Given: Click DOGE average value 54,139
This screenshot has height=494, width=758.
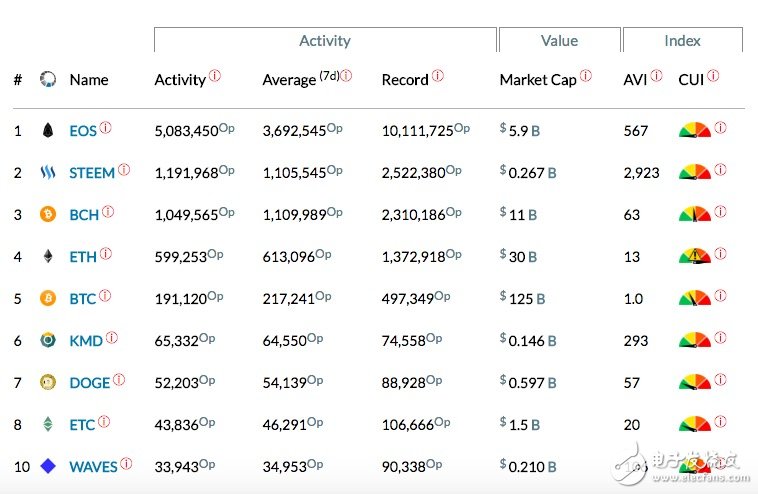Looking at the screenshot, I should [x=285, y=383].
